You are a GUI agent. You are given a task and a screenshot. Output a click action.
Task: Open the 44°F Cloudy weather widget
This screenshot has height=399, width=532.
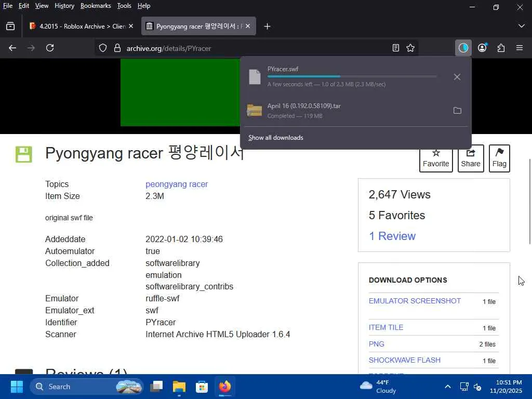tap(378, 387)
